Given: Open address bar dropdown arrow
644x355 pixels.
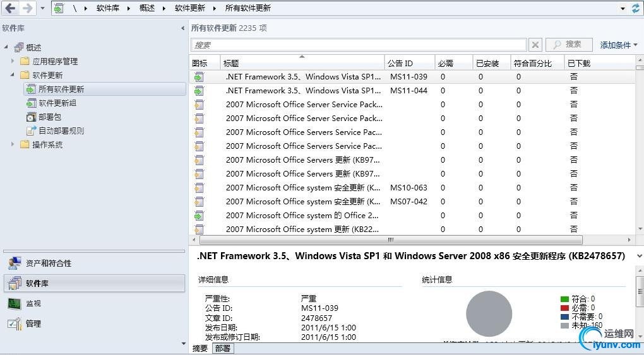Looking at the screenshot, I should [623, 8].
